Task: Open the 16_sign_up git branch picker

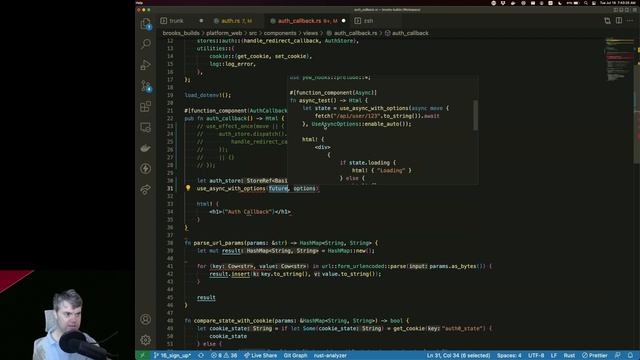Action: point(172,356)
